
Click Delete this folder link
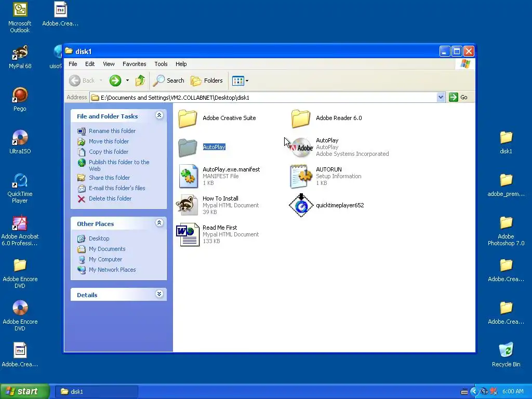pos(110,198)
